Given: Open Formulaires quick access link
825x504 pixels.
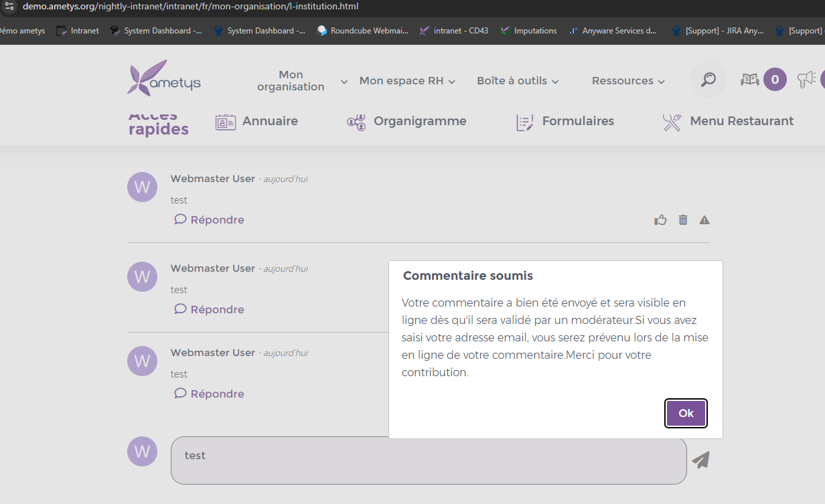Looking at the screenshot, I should [x=565, y=122].
